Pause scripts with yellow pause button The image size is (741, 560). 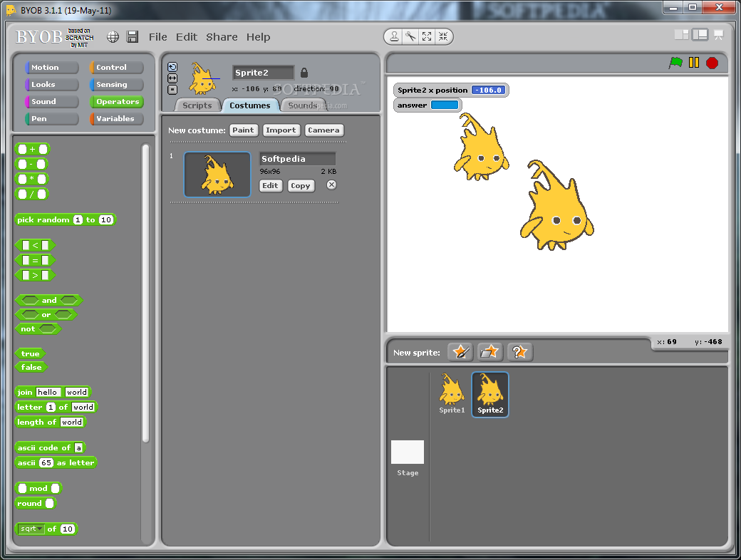tap(694, 63)
